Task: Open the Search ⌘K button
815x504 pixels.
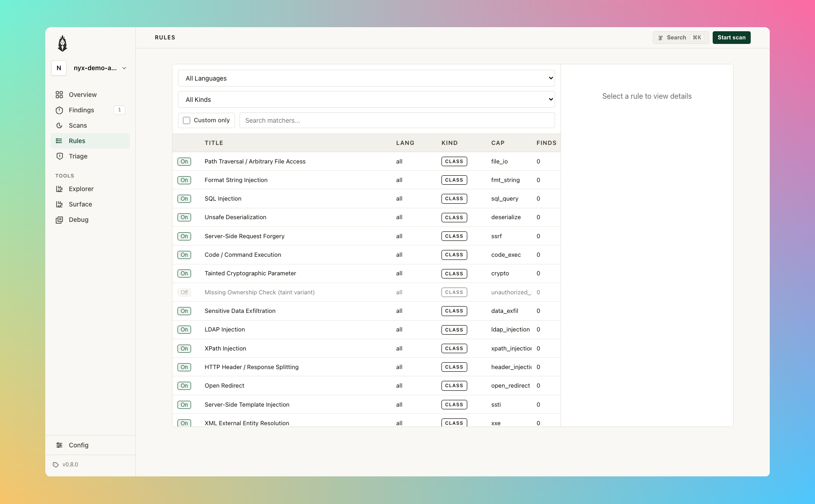Action: [681, 38]
